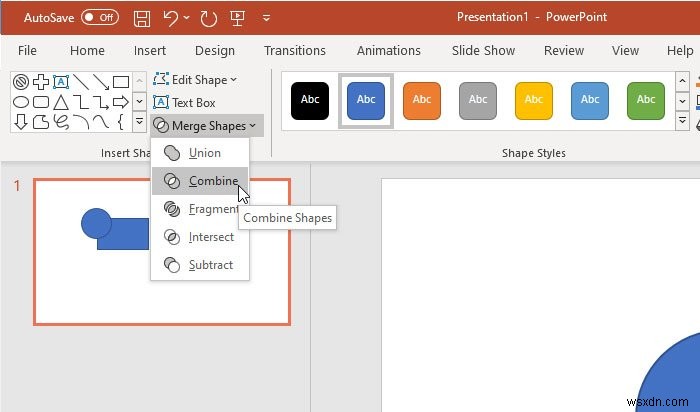
Task: Switch to the Home tab
Action: click(88, 50)
